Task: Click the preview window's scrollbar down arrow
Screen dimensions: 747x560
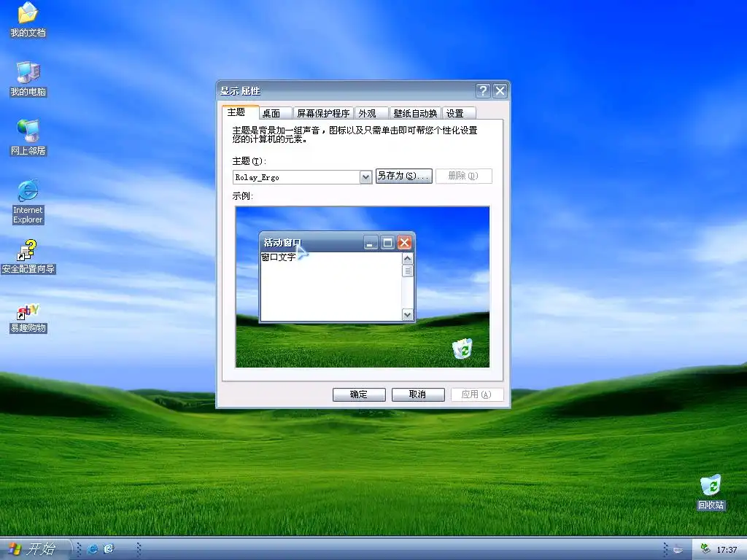Action: click(x=407, y=314)
